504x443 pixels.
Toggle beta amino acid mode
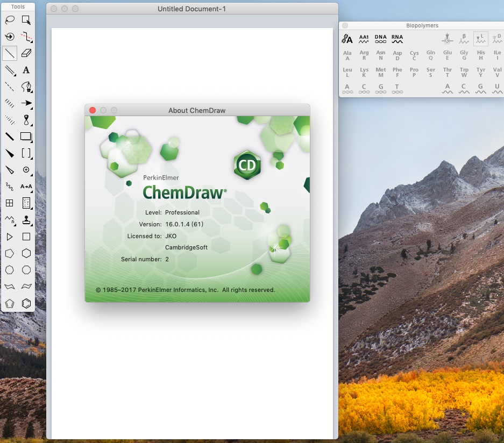click(x=463, y=38)
